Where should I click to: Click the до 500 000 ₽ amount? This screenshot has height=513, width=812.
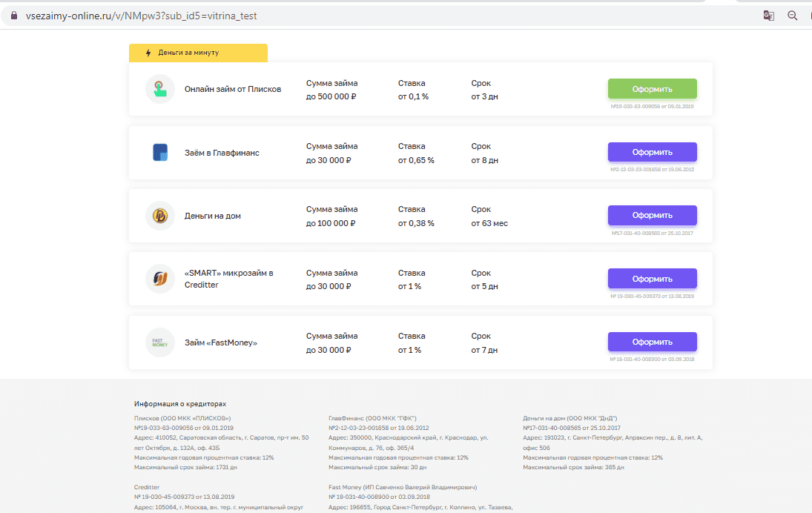[x=331, y=97]
